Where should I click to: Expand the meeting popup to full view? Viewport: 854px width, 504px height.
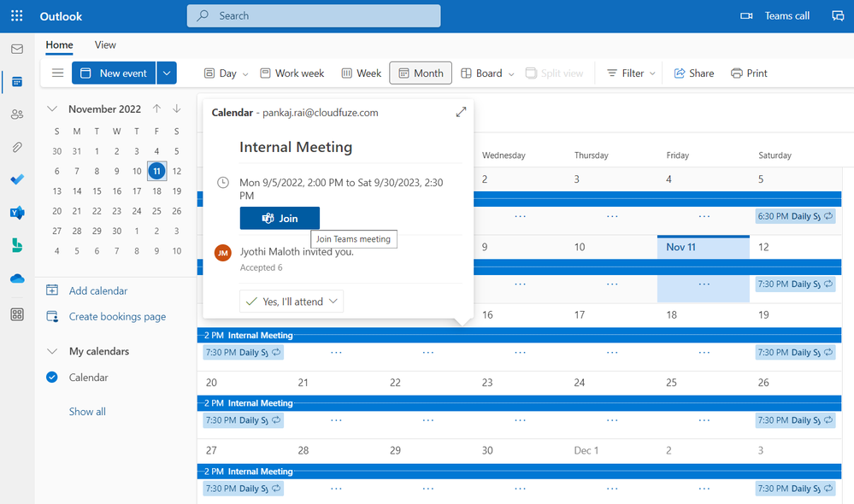point(461,112)
